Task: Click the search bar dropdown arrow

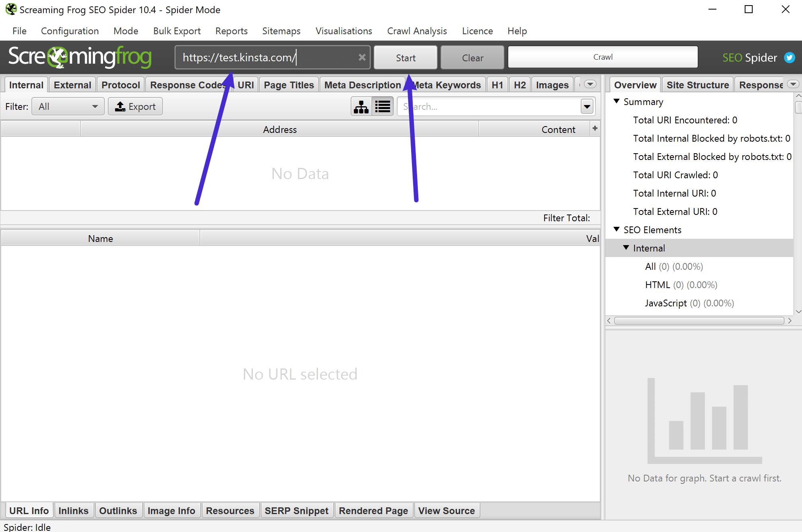Action: coord(587,106)
